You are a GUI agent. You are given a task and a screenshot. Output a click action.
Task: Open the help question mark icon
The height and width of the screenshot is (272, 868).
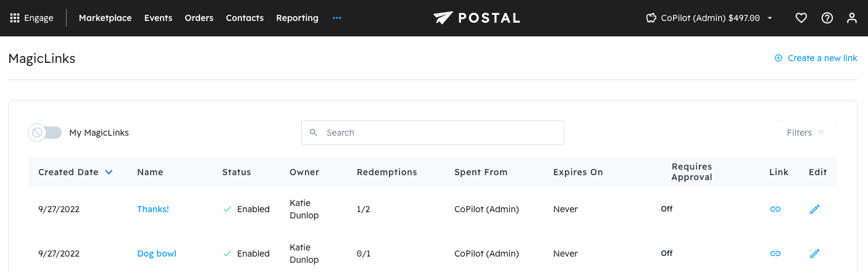tap(827, 18)
